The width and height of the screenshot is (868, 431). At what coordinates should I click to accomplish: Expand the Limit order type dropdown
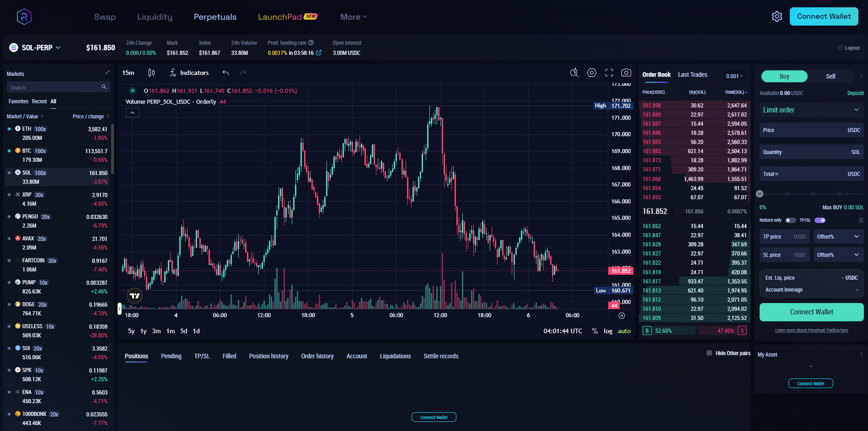tap(811, 110)
